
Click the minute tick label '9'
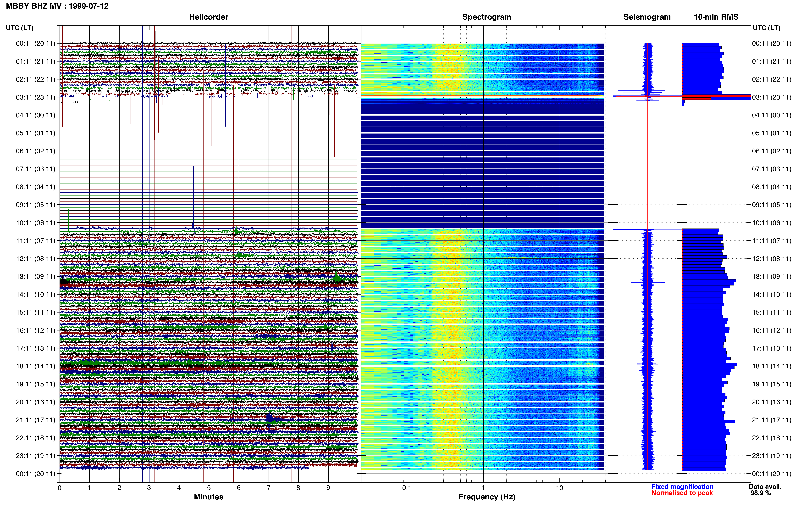pyautogui.click(x=328, y=488)
